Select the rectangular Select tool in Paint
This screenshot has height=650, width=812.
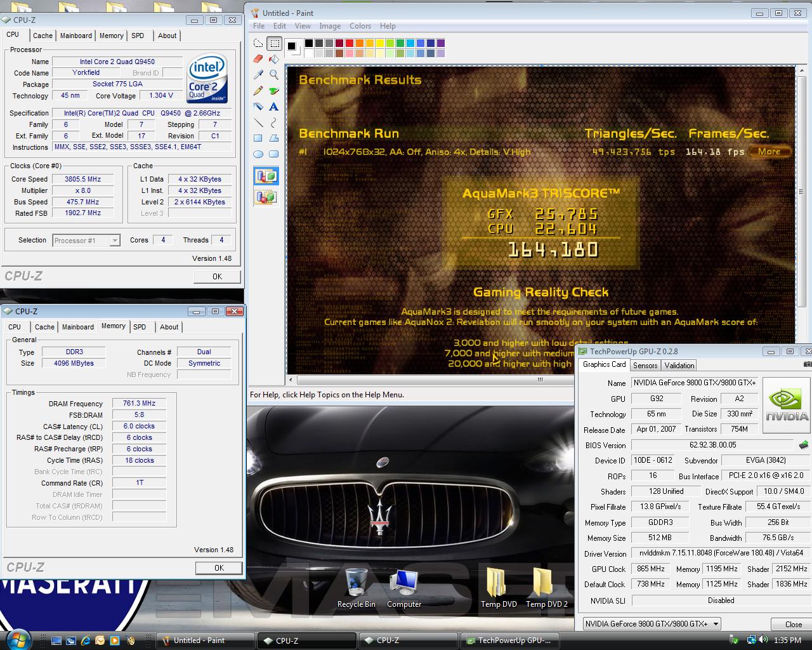[x=274, y=43]
